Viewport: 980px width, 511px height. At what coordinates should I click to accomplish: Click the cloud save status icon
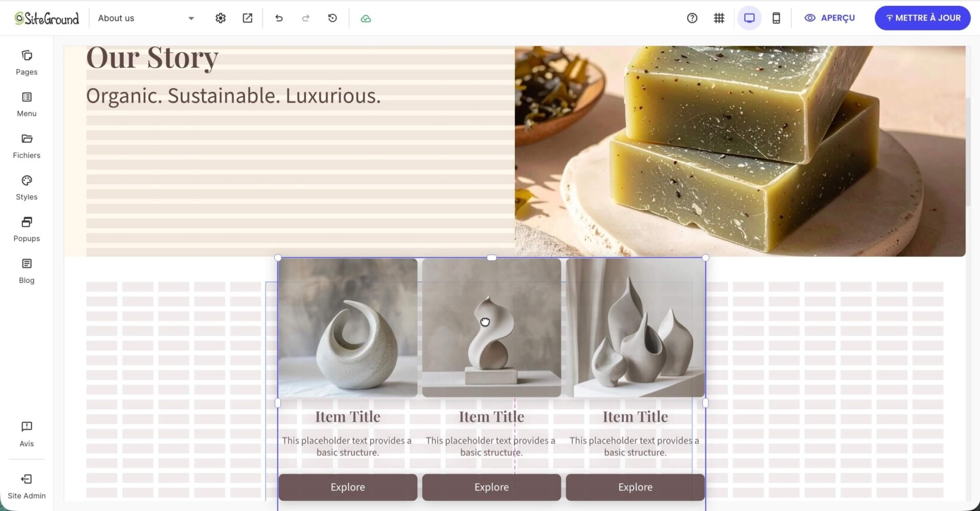[x=366, y=18]
